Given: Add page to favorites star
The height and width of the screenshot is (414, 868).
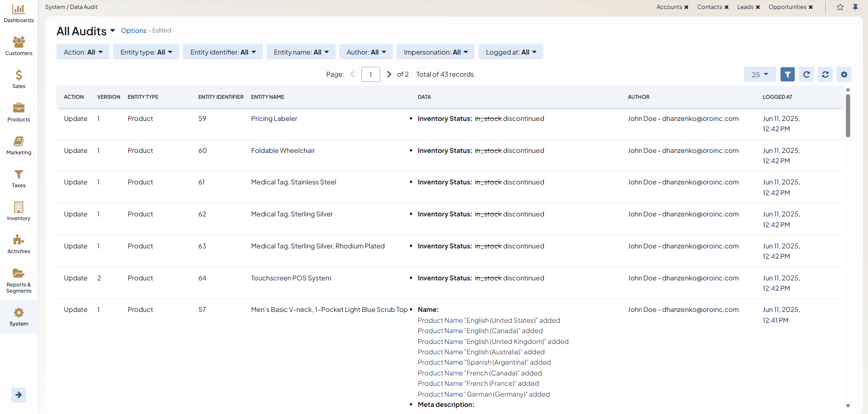Looking at the screenshot, I should click(840, 7).
